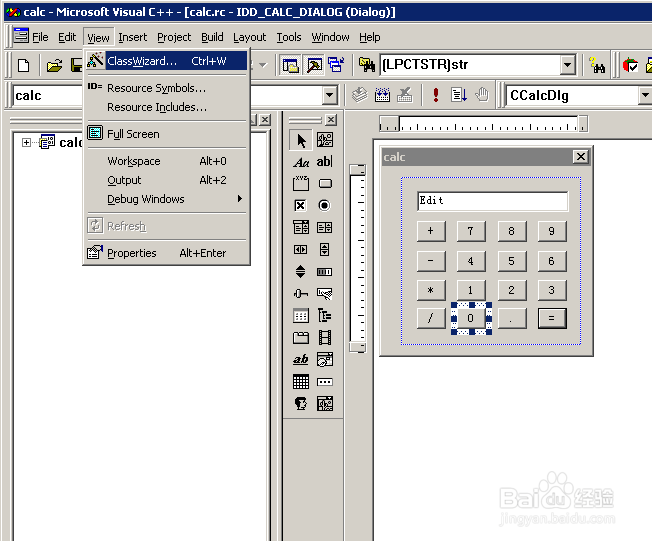This screenshot has width=652, height=541.
Task: Choose the Edit Box (ab|) control
Action: click(325, 161)
